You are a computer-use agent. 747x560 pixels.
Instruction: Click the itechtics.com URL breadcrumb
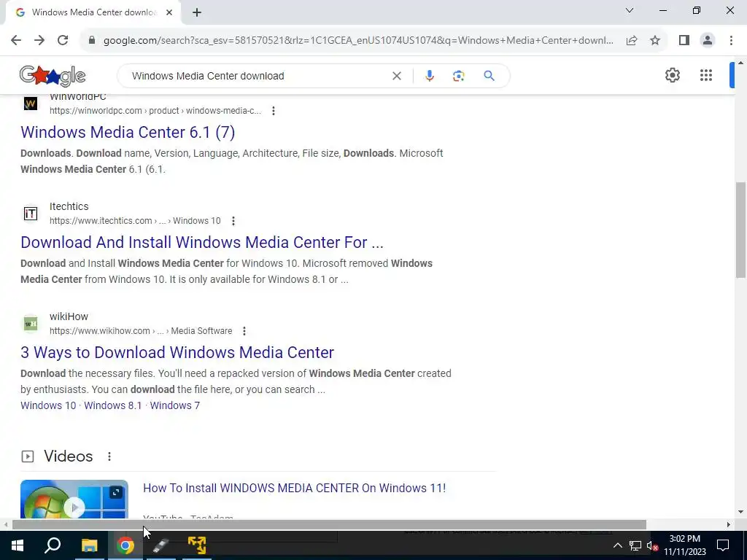coord(135,221)
